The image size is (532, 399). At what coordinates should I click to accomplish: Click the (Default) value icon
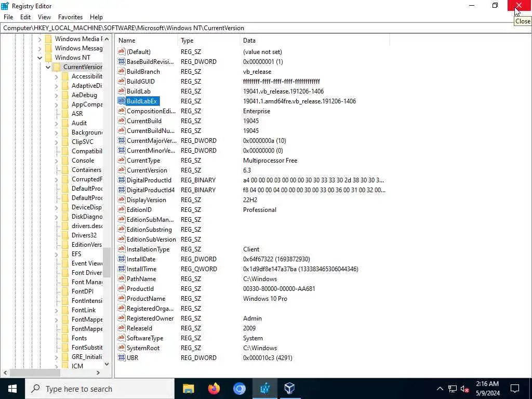[122, 51]
